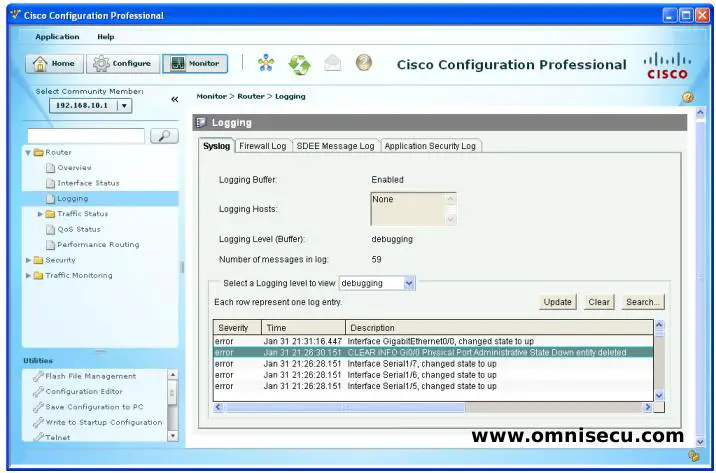The width and height of the screenshot is (716, 473).
Task: Click the Overview page icon
Action: pos(50,168)
